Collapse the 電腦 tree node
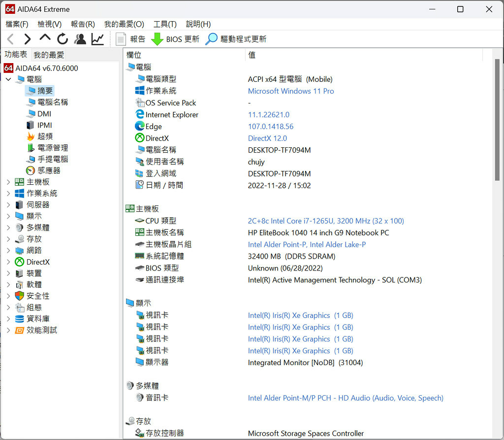The image size is (504, 440). click(x=9, y=79)
